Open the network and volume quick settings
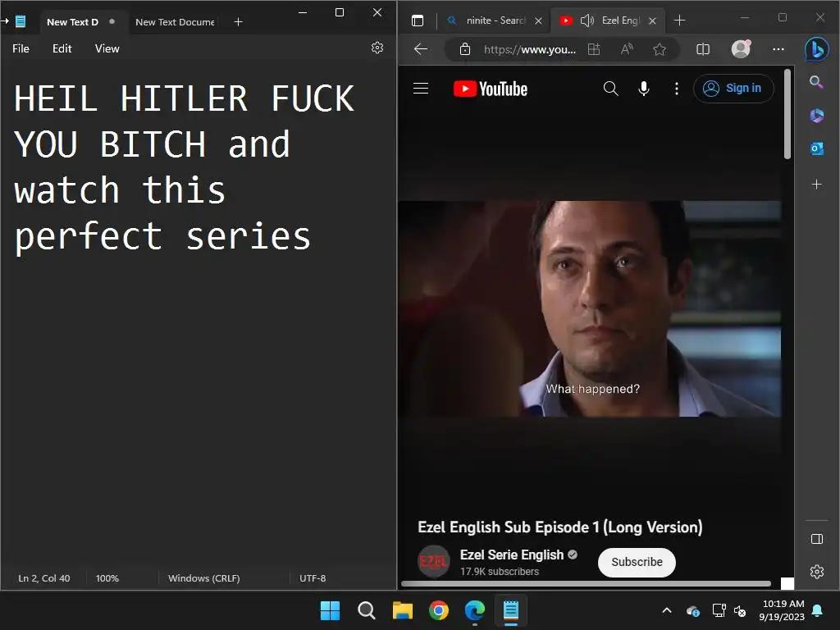 coord(729,610)
